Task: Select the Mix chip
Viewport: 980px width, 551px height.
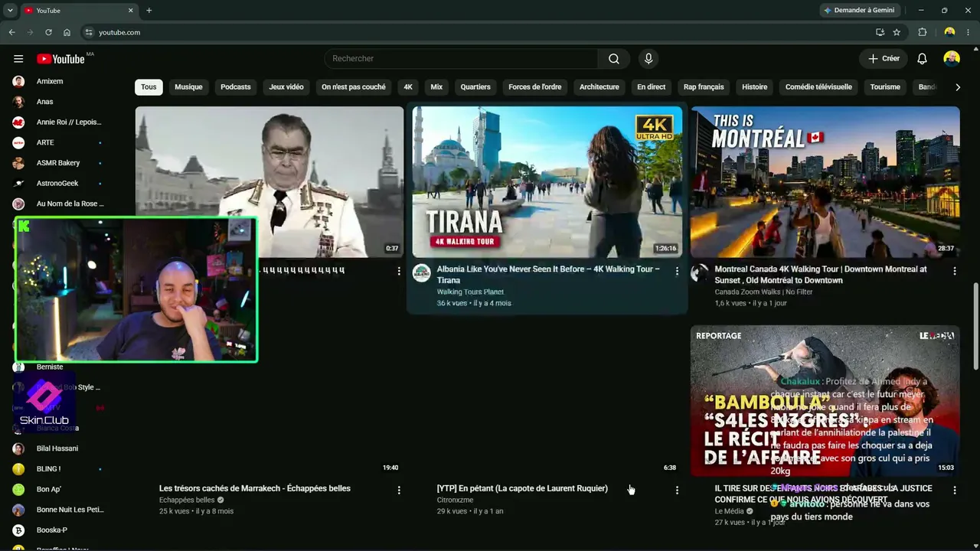Action: pos(436,87)
